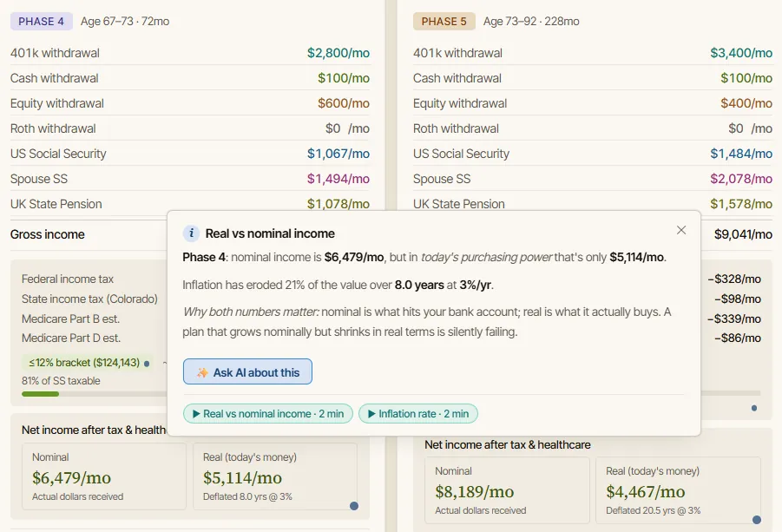Viewport: 782px width, 532px height.
Task: Click the green tax bracket progress bar
Action: (41, 394)
